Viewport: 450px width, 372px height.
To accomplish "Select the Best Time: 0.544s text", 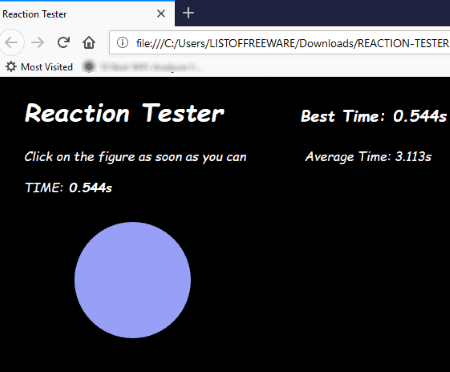I will coord(373,116).
